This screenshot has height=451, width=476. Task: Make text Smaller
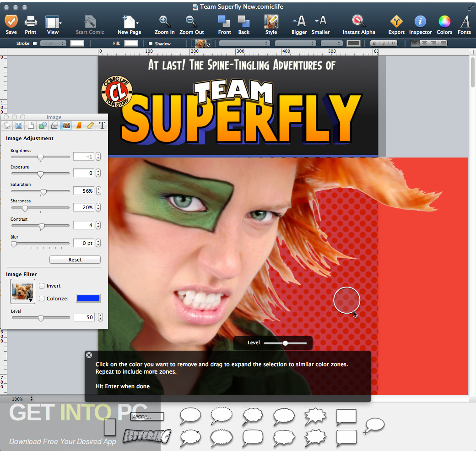pyautogui.click(x=320, y=25)
